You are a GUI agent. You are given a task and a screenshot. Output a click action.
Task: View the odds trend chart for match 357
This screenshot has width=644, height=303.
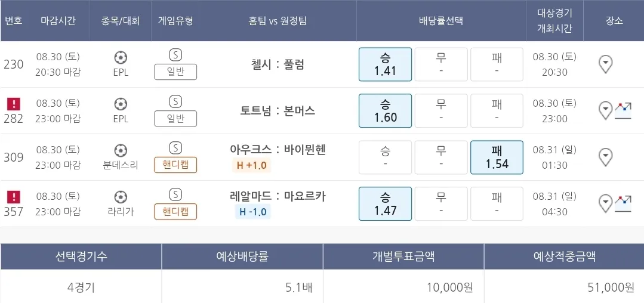click(x=624, y=203)
